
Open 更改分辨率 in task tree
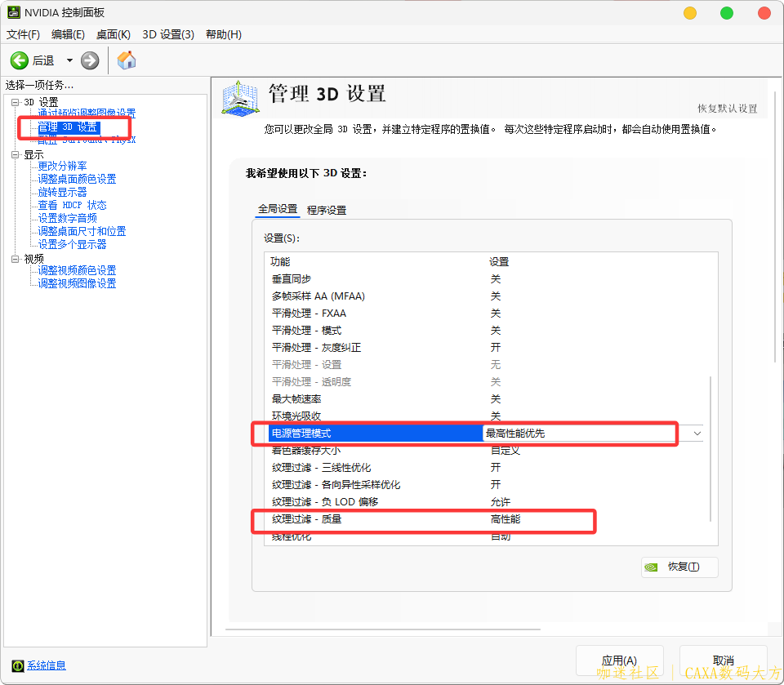(62, 166)
